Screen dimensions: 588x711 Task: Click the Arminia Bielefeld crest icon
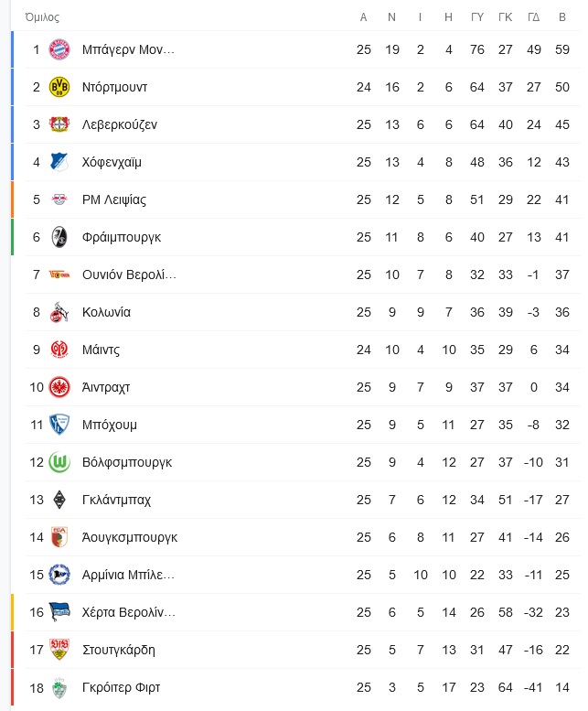coord(59,575)
